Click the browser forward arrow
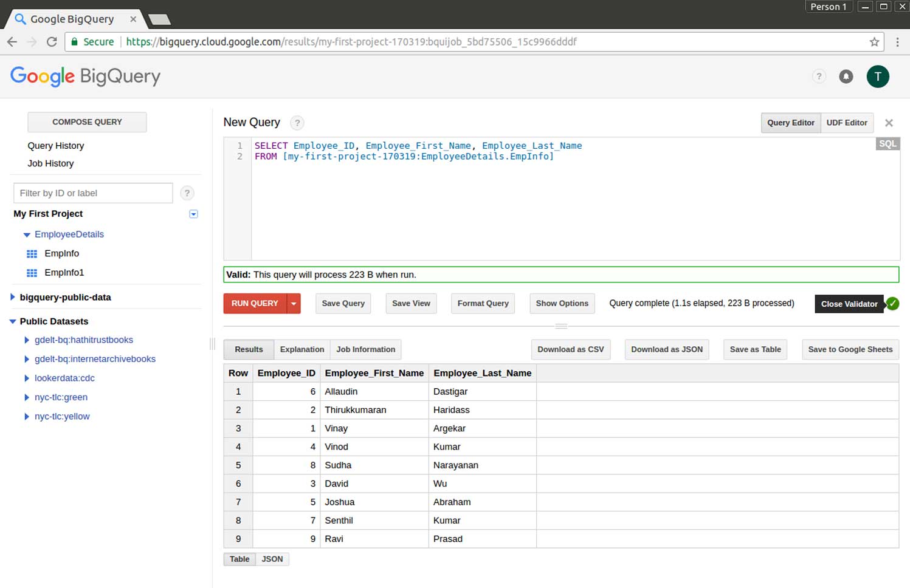This screenshot has width=910, height=588. tap(32, 42)
